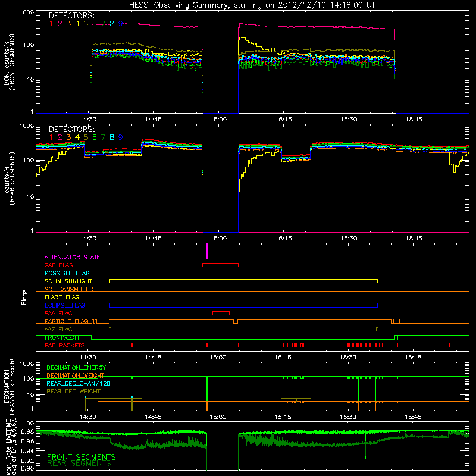Select detector 4 in front segments legend

click(77, 24)
